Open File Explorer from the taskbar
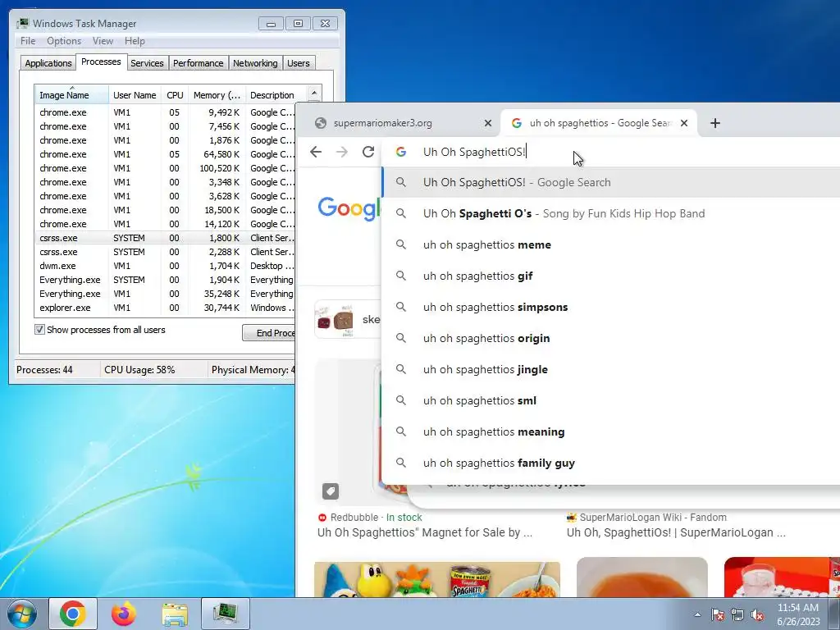Viewport: 840px width, 630px height. coord(175,614)
